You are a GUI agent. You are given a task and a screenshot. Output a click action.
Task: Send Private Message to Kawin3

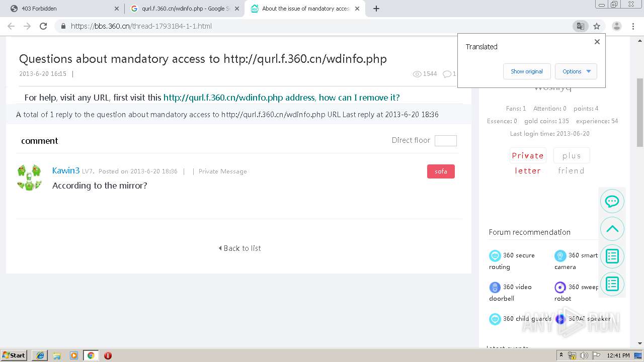[x=222, y=171]
